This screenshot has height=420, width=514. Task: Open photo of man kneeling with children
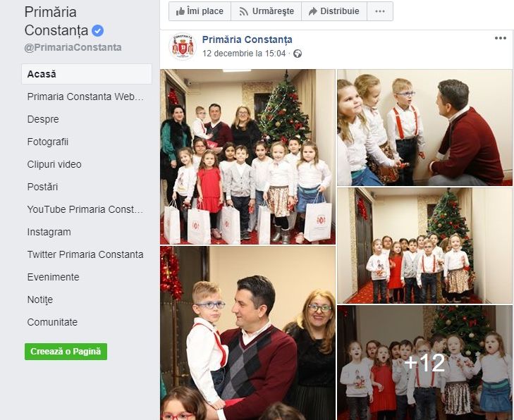pyautogui.click(x=425, y=128)
